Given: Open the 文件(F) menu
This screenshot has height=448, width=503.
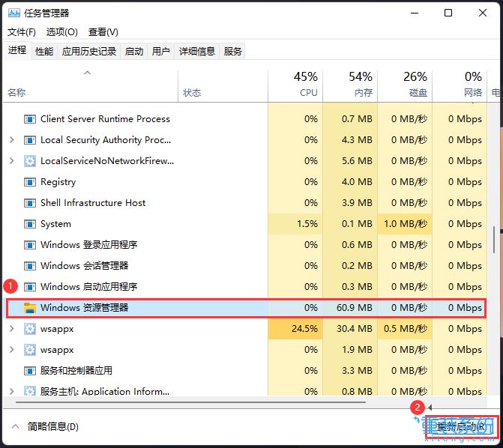Looking at the screenshot, I should tap(22, 32).
